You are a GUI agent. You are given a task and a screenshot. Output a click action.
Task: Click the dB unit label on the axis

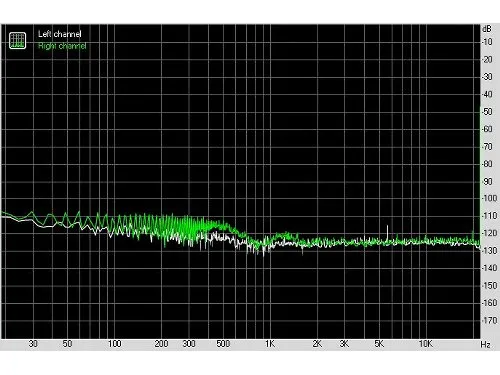[487, 29]
